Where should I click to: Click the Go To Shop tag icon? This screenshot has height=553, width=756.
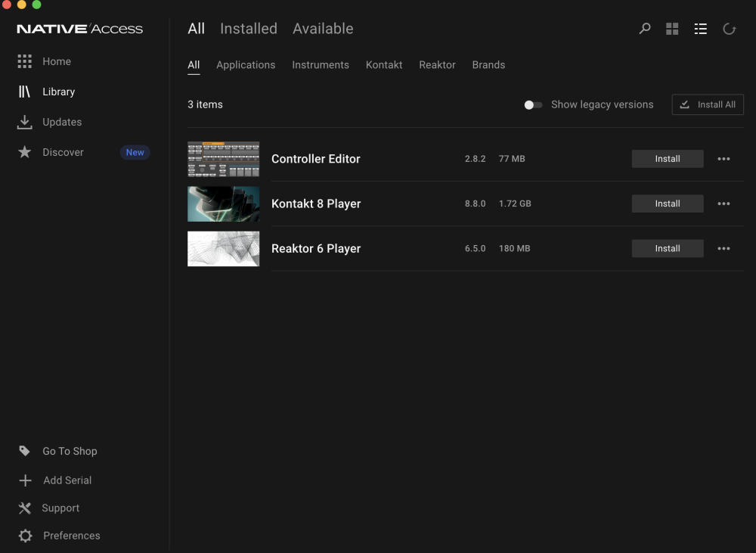coord(25,451)
